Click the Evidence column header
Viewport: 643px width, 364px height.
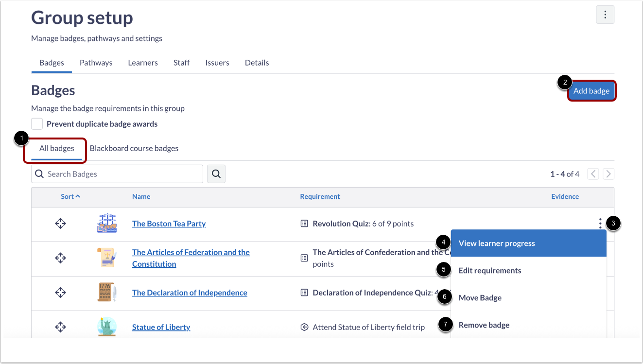[565, 196]
